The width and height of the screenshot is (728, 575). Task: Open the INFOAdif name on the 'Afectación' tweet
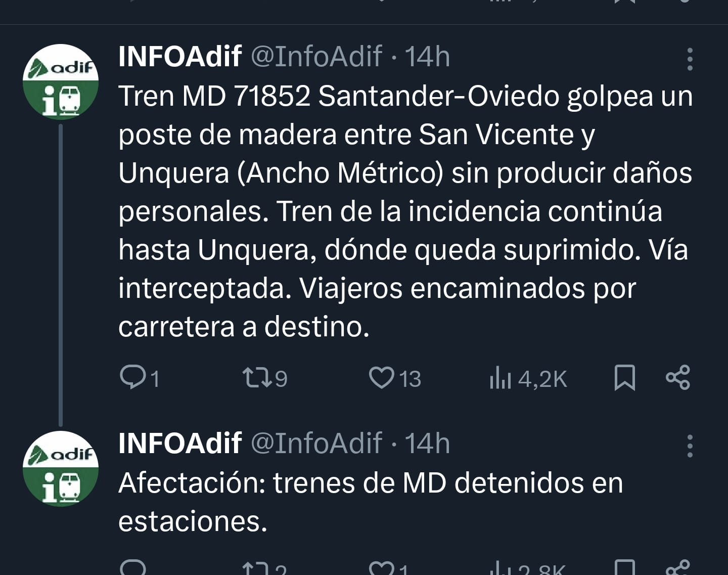click(x=180, y=443)
